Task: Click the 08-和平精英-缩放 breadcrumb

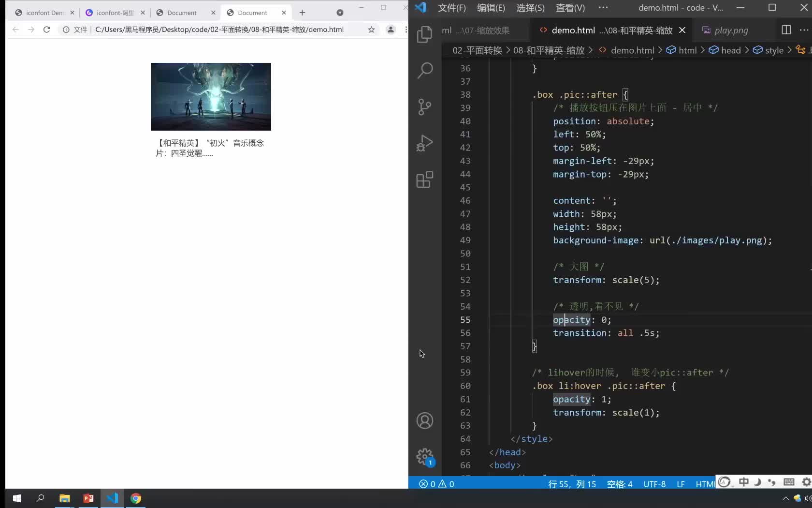Action: pos(549,50)
